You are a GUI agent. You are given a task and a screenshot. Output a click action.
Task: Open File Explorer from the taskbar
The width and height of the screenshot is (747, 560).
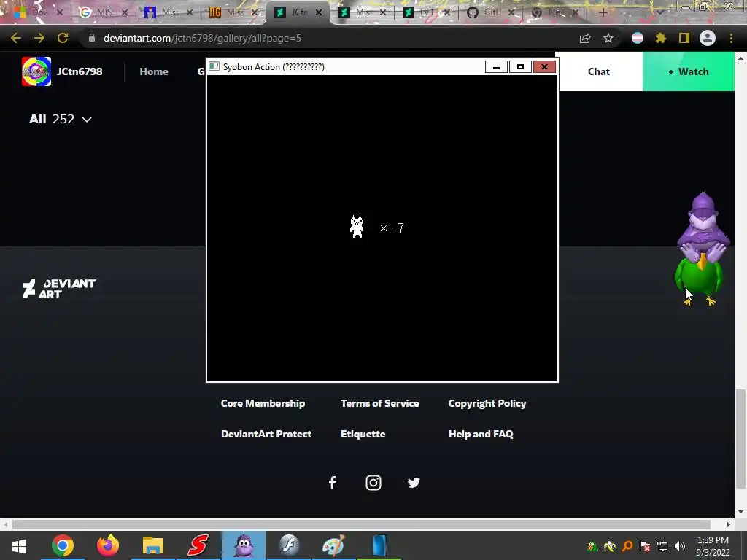point(153,545)
